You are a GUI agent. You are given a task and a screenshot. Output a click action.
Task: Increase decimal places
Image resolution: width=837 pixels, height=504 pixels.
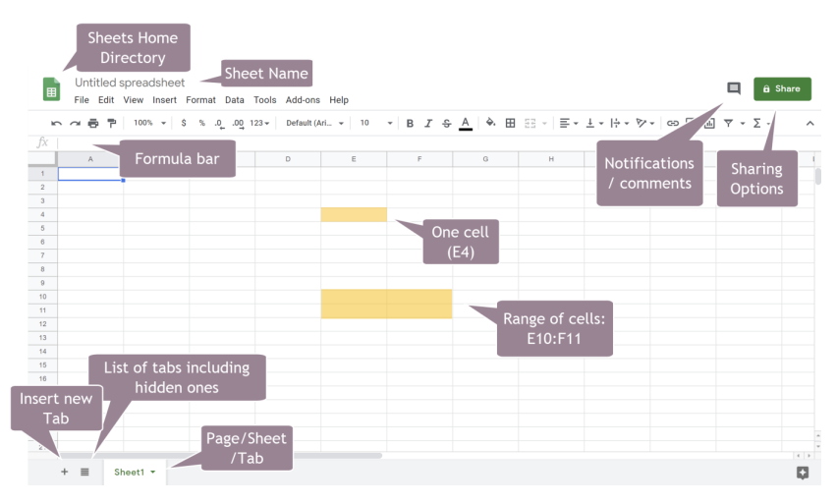click(x=238, y=124)
